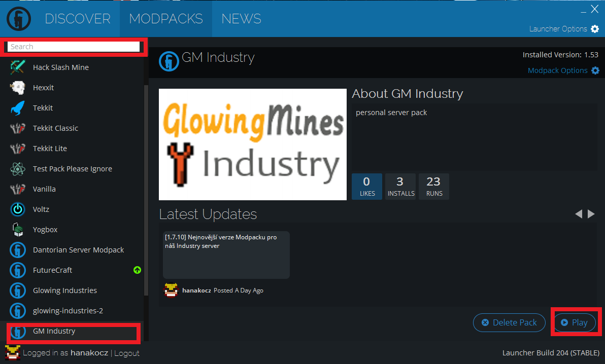Click Launcher Build 204 (STABLE) text
The image size is (605, 364).
pos(551,353)
